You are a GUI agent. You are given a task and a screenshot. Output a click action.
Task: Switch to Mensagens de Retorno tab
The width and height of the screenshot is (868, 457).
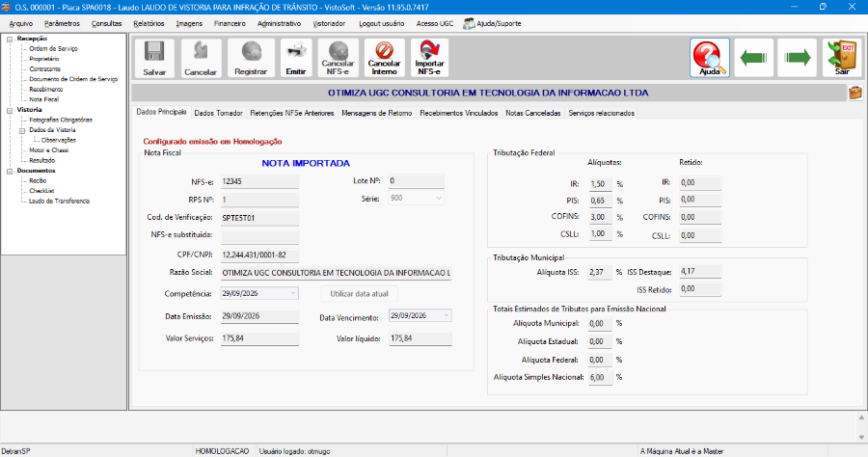pos(376,113)
